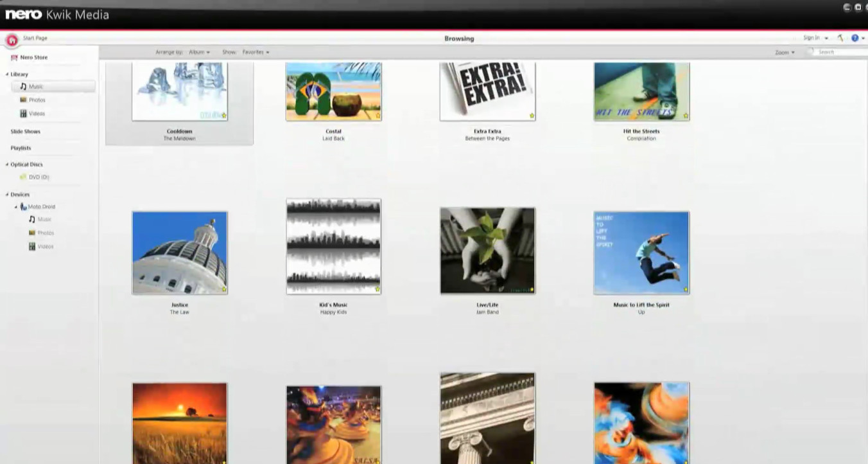Click the "Cooldown" album title
This screenshot has height=464, width=868.
coord(180,131)
